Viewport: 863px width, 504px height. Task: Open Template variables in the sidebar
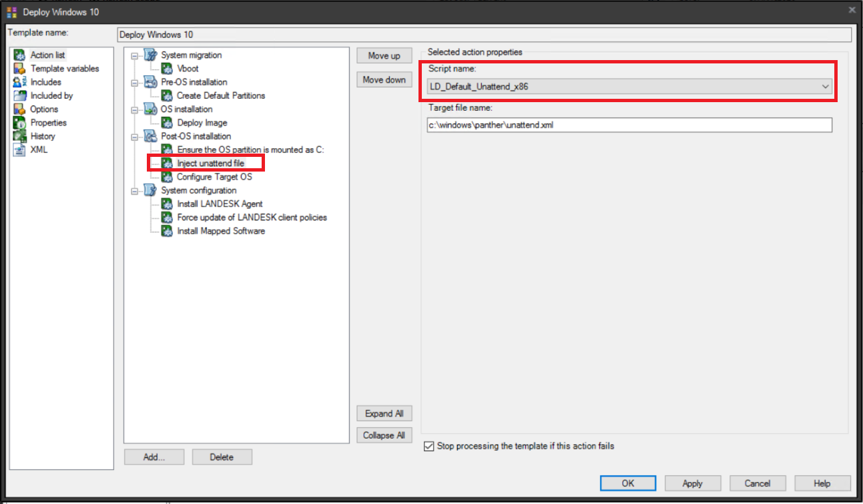(65, 69)
